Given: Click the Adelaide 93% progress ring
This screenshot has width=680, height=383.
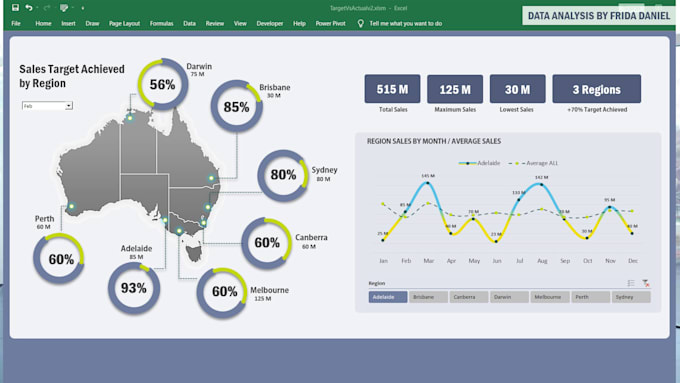Looking at the screenshot, I should click(134, 288).
